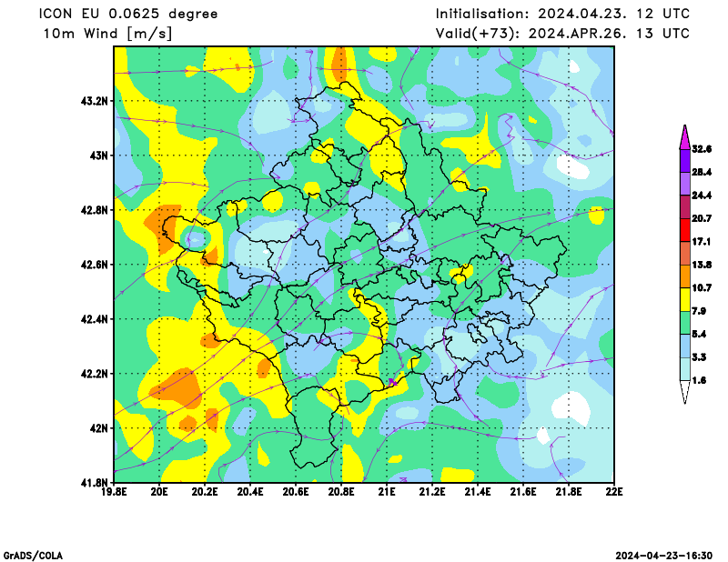728x562 pixels.
Task: Click the 22E longitude label
Action: pyautogui.click(x=613, y=492)
